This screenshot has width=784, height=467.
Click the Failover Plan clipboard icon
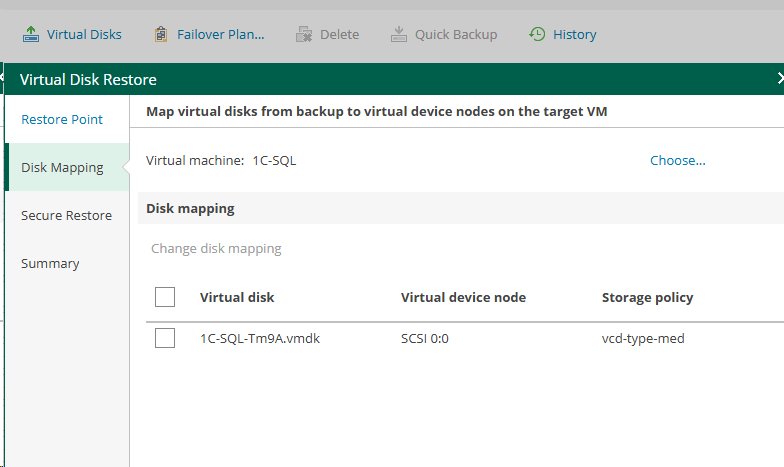(161, 35)
